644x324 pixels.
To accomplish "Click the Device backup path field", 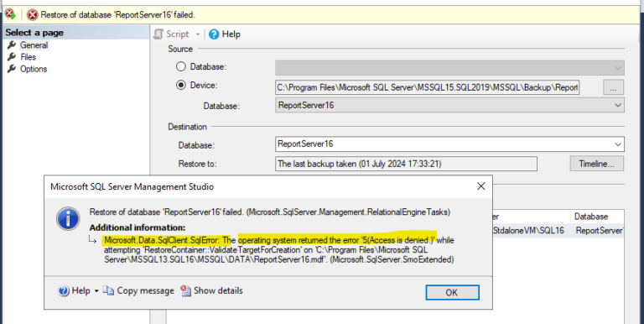I will point(427,87).
